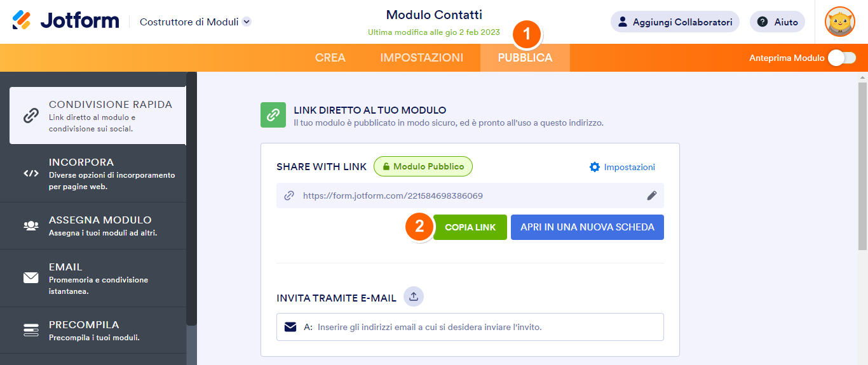Open the IMPOSTAZIONI tab
868x365 pixels.
421,58
